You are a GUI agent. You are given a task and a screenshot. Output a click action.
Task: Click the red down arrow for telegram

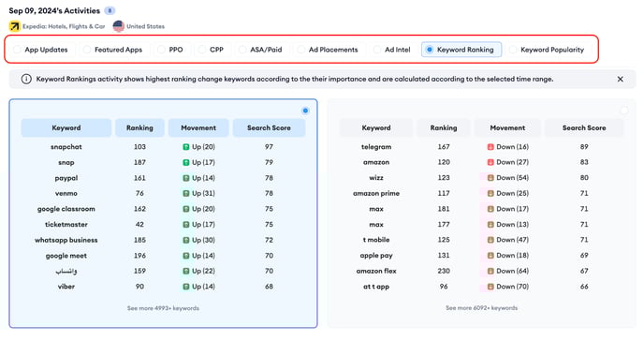pos(490,147)
